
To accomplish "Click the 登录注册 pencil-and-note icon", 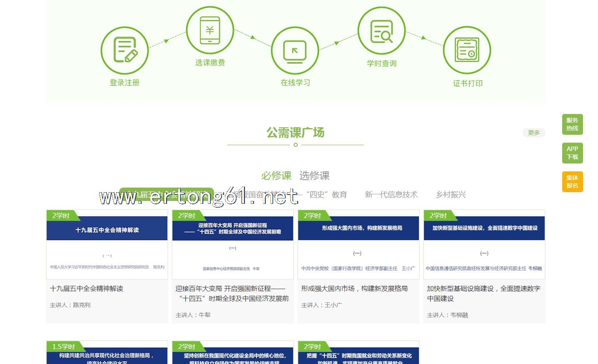I will pyautogui.click(x=125, y=50).
